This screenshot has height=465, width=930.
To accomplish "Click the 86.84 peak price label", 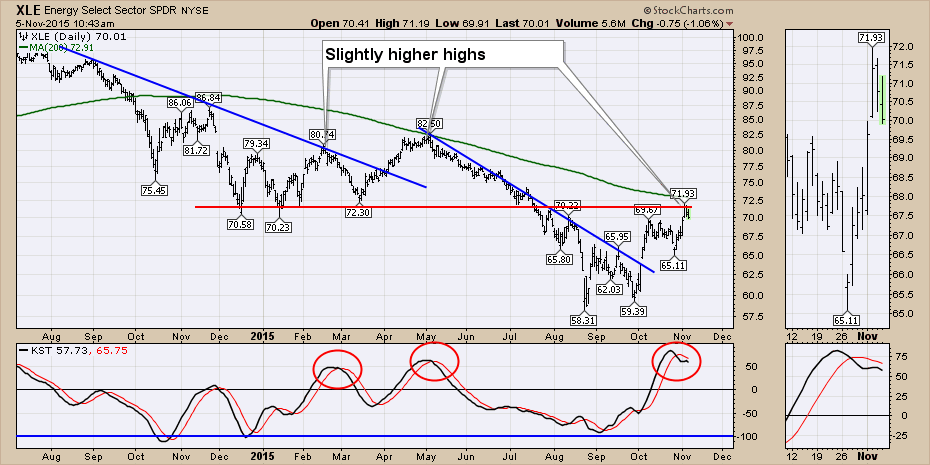I will 208,97.
